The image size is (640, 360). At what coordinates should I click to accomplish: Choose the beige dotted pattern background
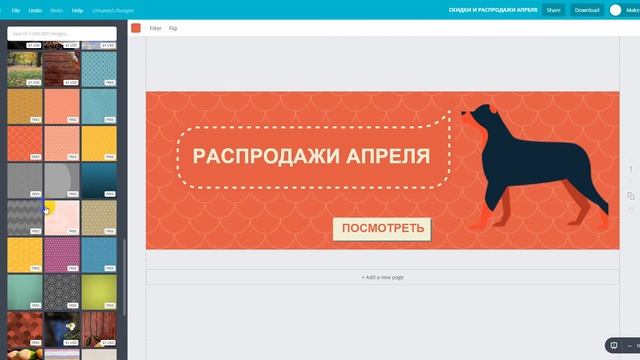pyautogui.click(x=99, y=218)
